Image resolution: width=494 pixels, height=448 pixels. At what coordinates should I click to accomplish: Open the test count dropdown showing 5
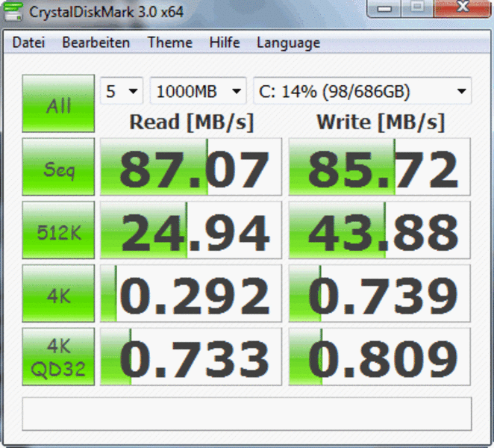point(122,91)
